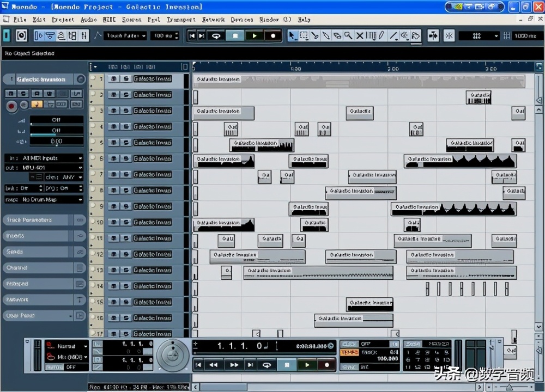The height and width of the screenshot is (392, 545).
Task: Select the Object Selection arrow tool
Action: pyautogui.click(x=293, y=36)
